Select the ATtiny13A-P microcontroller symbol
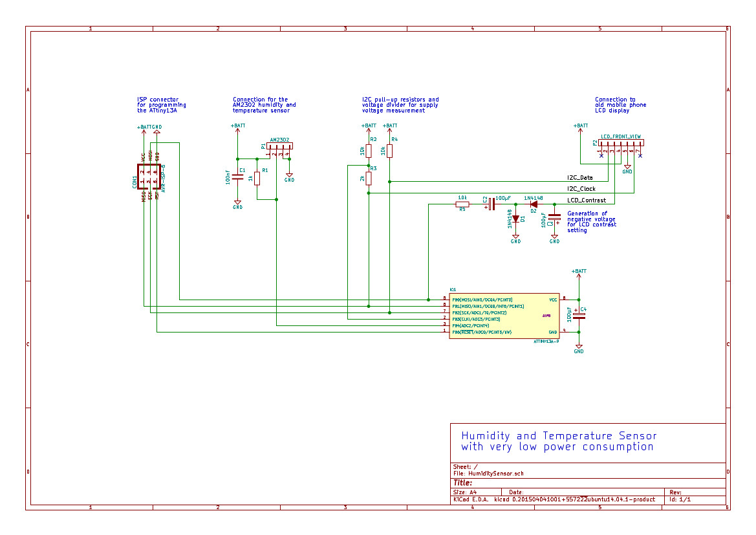Viewport: 756px width, 535px height. click(504, 316)
